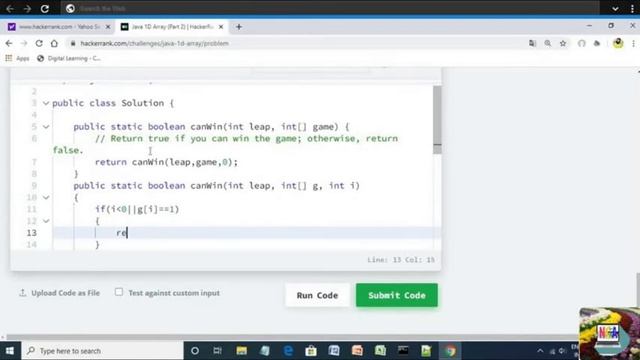This screenshot has height=360, width=640.
Task: Open the outer browser three-dot menu
Action: (632, 8)
